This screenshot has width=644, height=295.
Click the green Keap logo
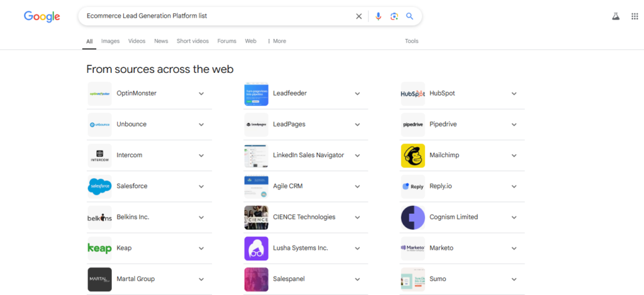pos(99,248)
